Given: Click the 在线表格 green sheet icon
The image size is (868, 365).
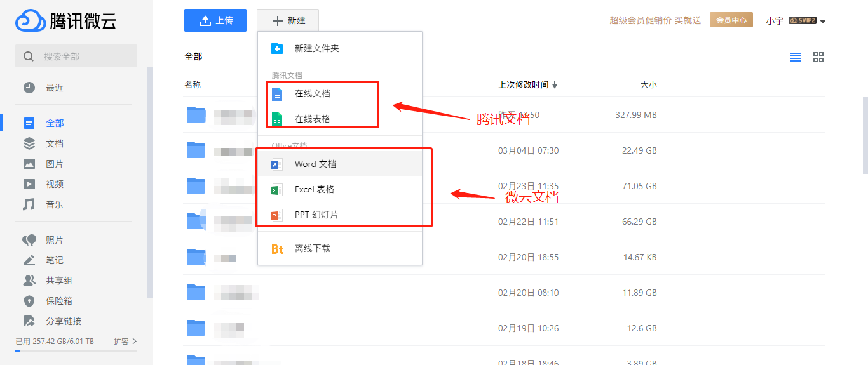Looking at the screenshot, I should pos(277,119).
